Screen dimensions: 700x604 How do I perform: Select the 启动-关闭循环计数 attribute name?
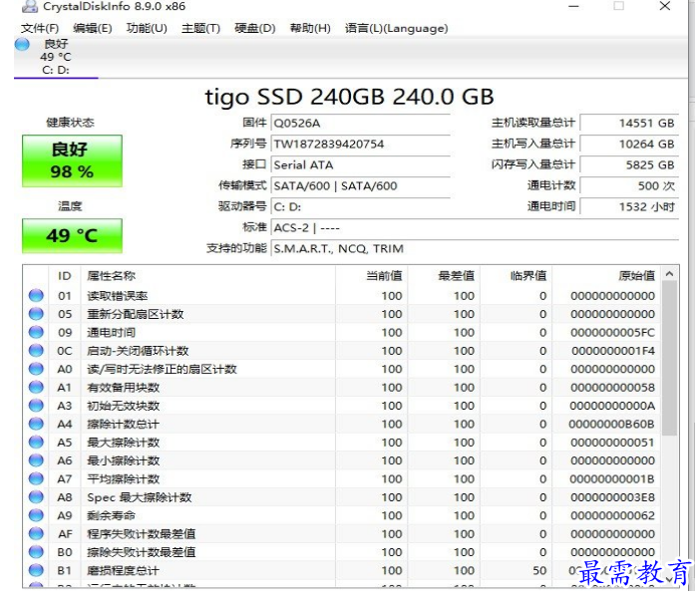coord(138,351)
